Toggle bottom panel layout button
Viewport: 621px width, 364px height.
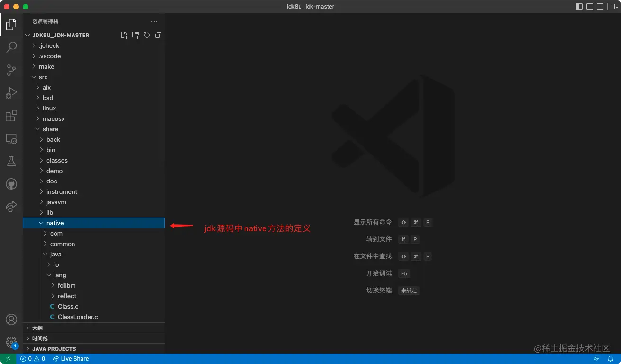tap(590, 7)
